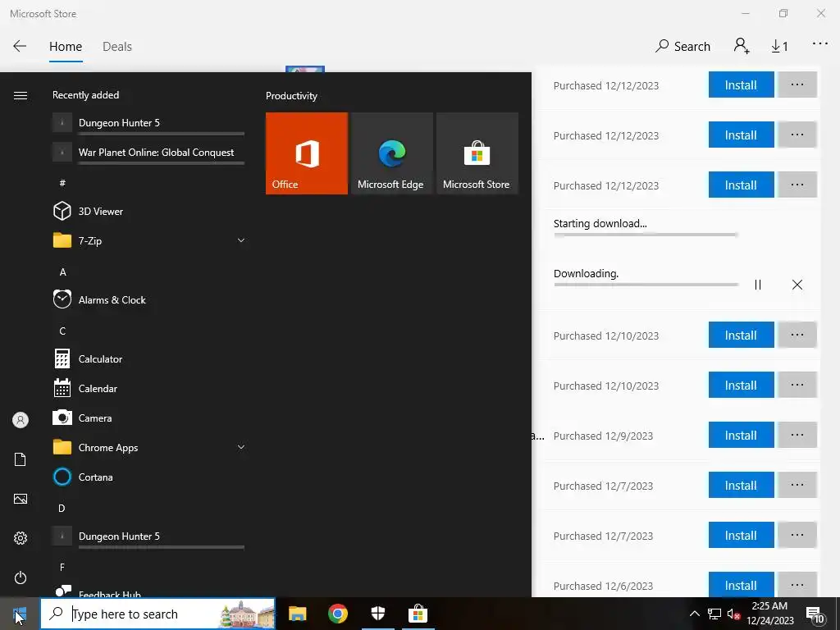Open more options beside the first 12/12/2023 purchase
The height and width of the screenshot is (630, 840).
click(797, 84)
